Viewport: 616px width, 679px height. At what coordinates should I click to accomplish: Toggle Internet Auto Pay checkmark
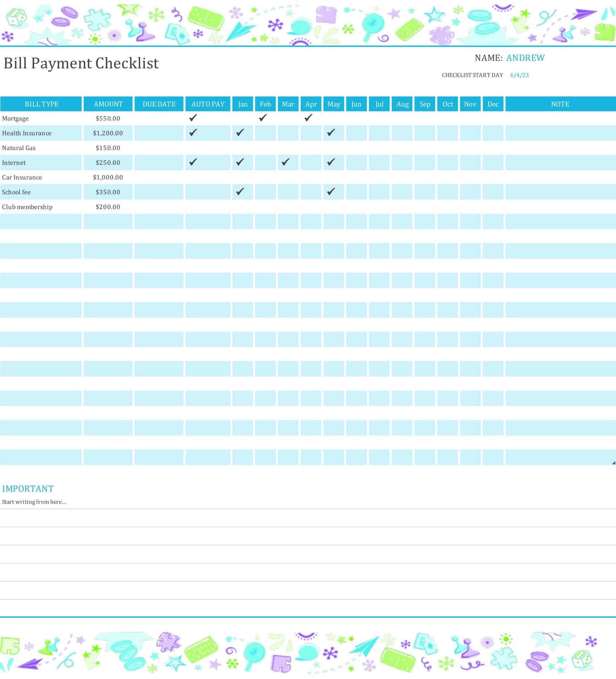click(193, 162)
